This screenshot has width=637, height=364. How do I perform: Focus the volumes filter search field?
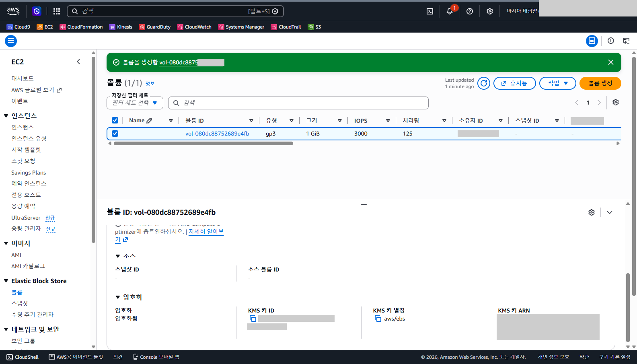tap(298, 103)
